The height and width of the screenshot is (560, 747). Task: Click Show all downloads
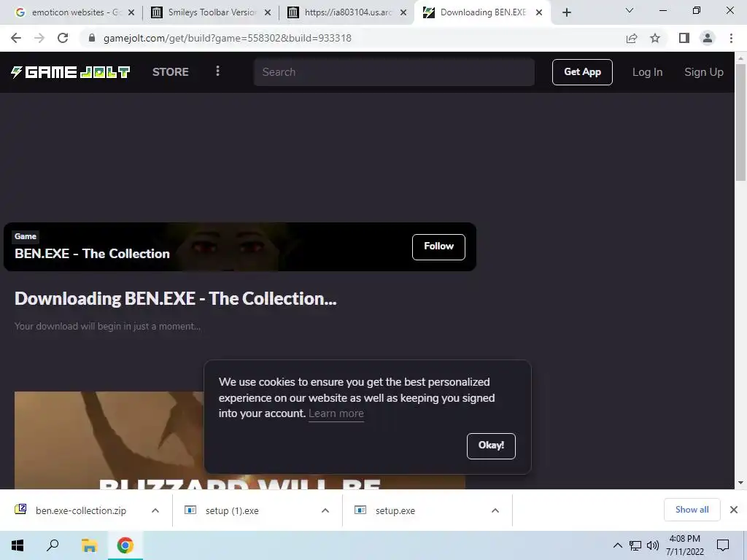click(x=692, y=510)
